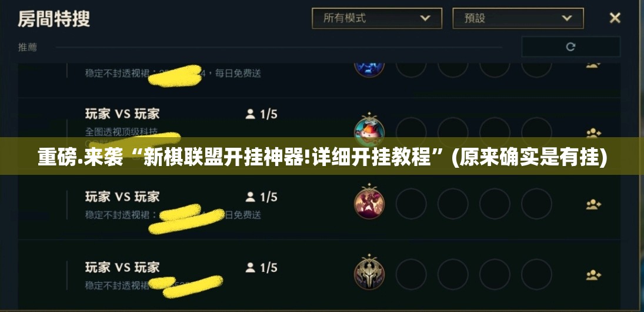The image size is (644, 312).
Task: Join the topmost partially visible room
Action: pyautogui.click(x=593, y=65)
